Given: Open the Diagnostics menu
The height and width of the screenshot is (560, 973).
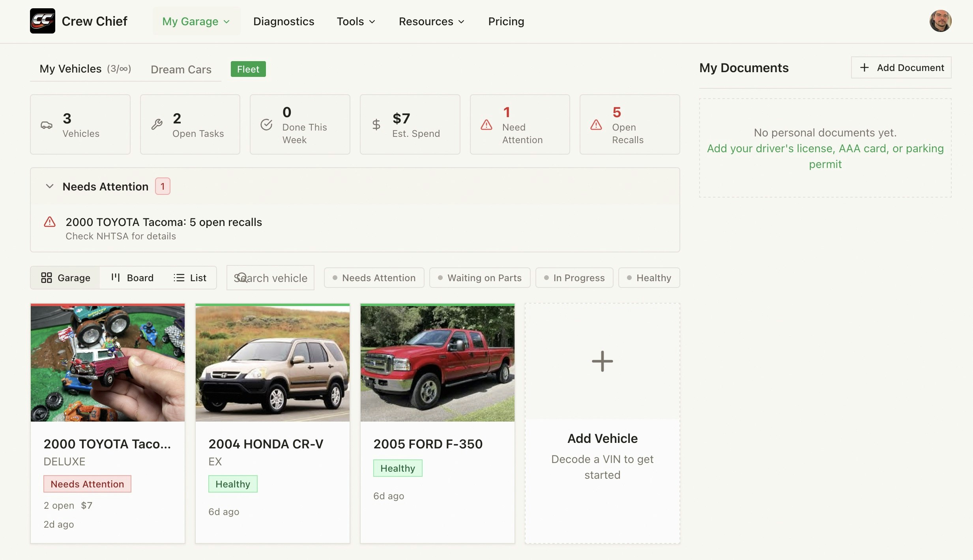Looking at the screenshot, I should [284, 21].
